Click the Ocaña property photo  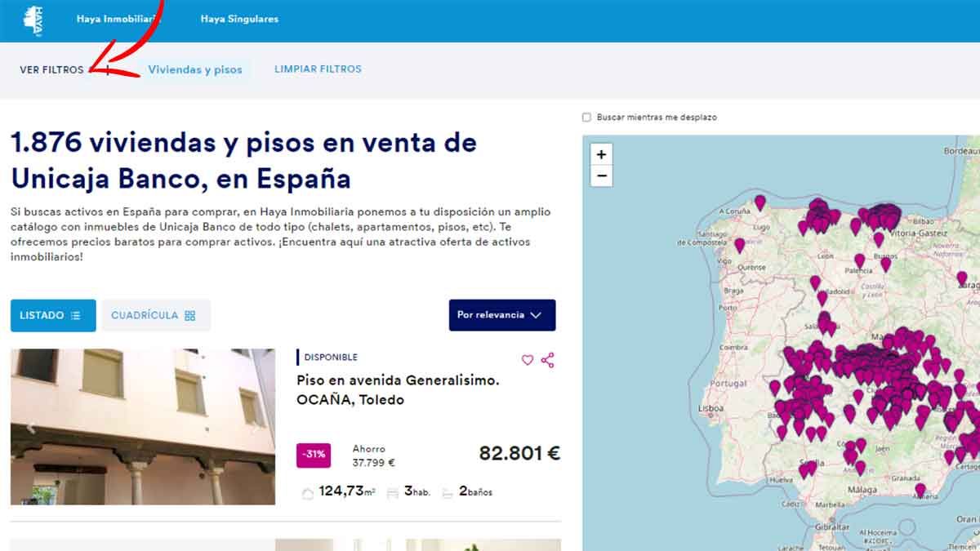click(143, 427)
